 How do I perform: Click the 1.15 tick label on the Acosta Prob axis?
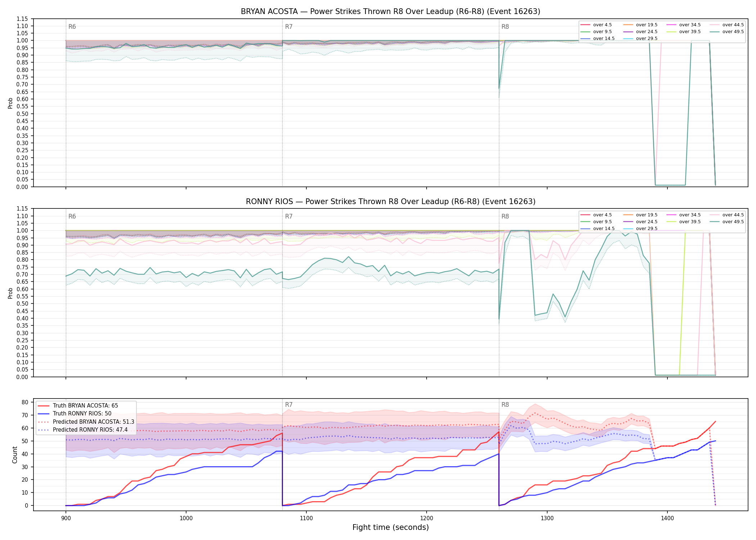pos(22,19)
